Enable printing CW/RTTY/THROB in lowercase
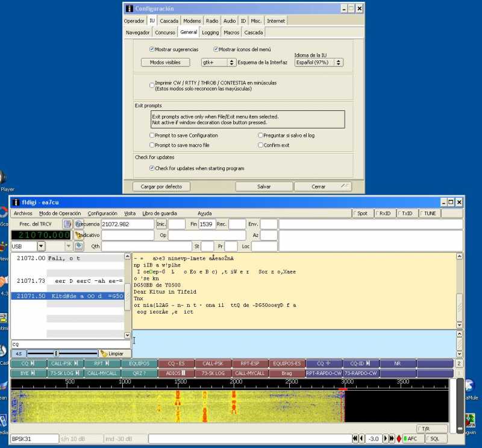 pos(152,85)
